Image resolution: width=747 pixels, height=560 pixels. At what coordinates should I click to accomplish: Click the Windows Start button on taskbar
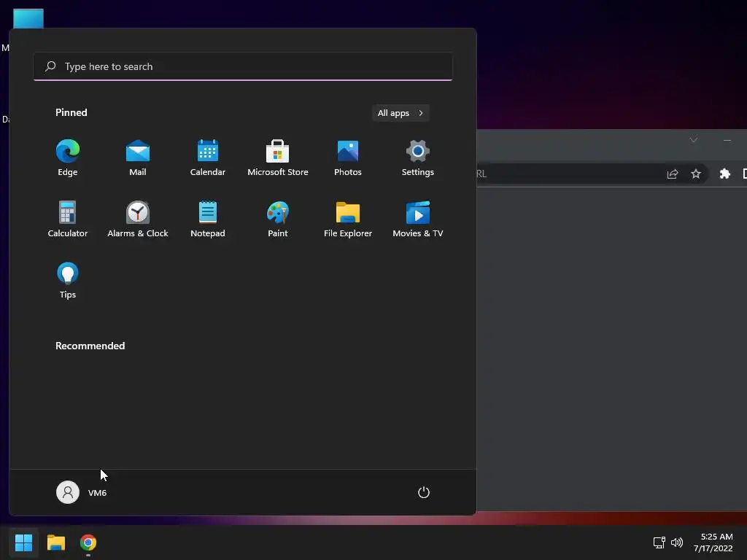tap(23, 542)
